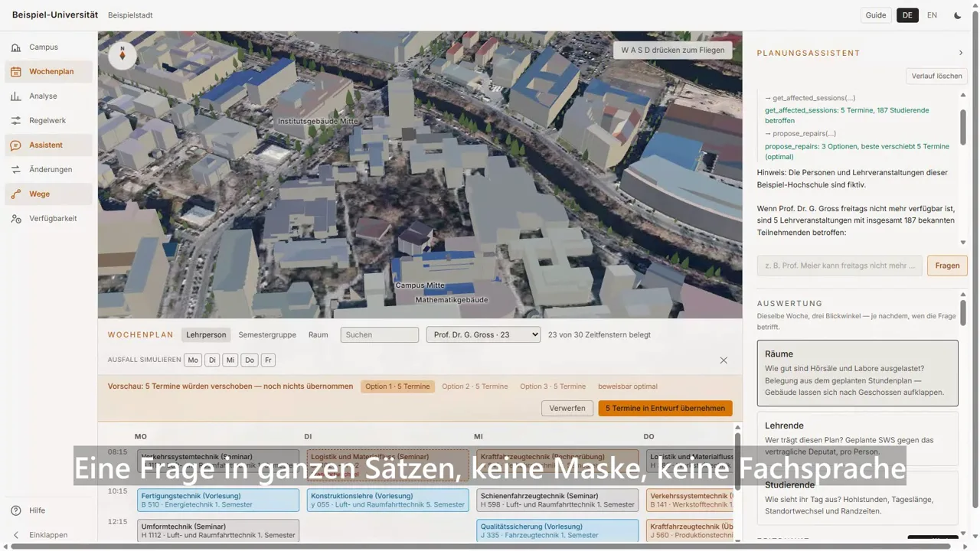Image resolution: width=980 pixels, height=551 pixels.
Task: Open Analyse via its bar chart icon
Action: pyautogui.click(x=16, y=96)
